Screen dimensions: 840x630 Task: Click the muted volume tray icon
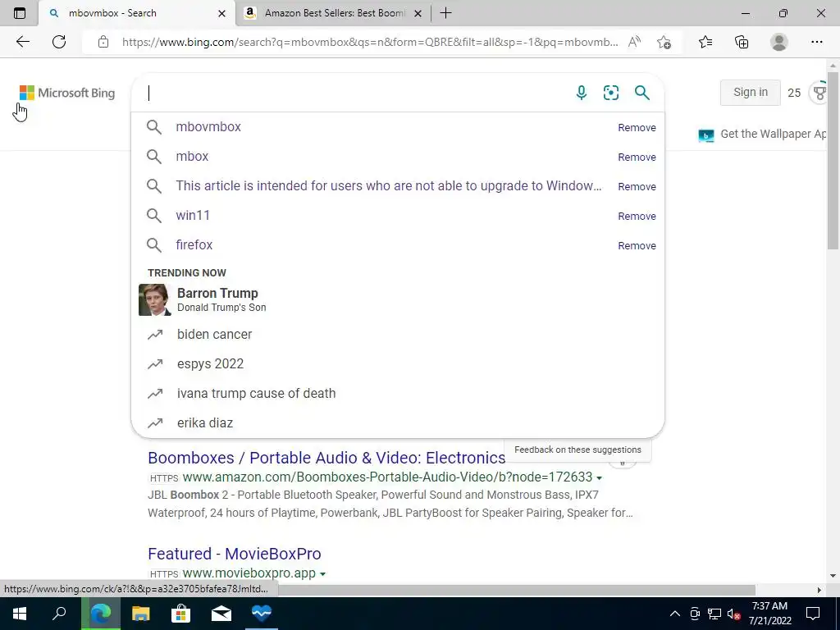[733, 614]
